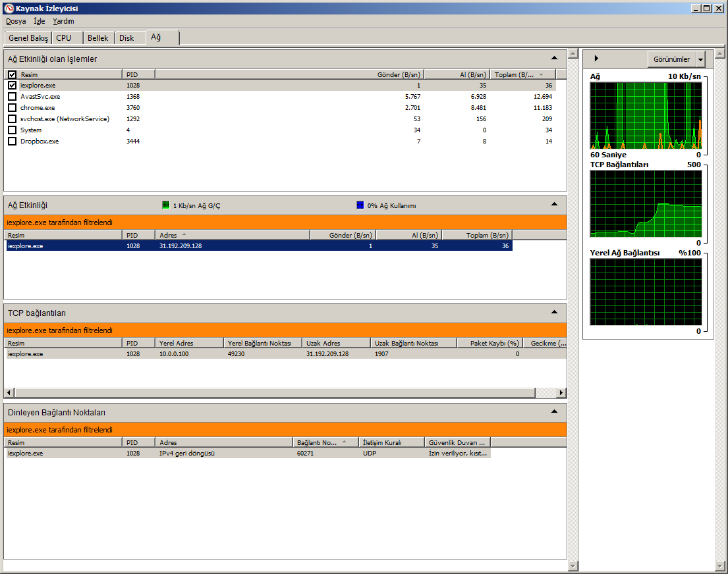Click main pane scroll down arrow

[x=573, y=565]
